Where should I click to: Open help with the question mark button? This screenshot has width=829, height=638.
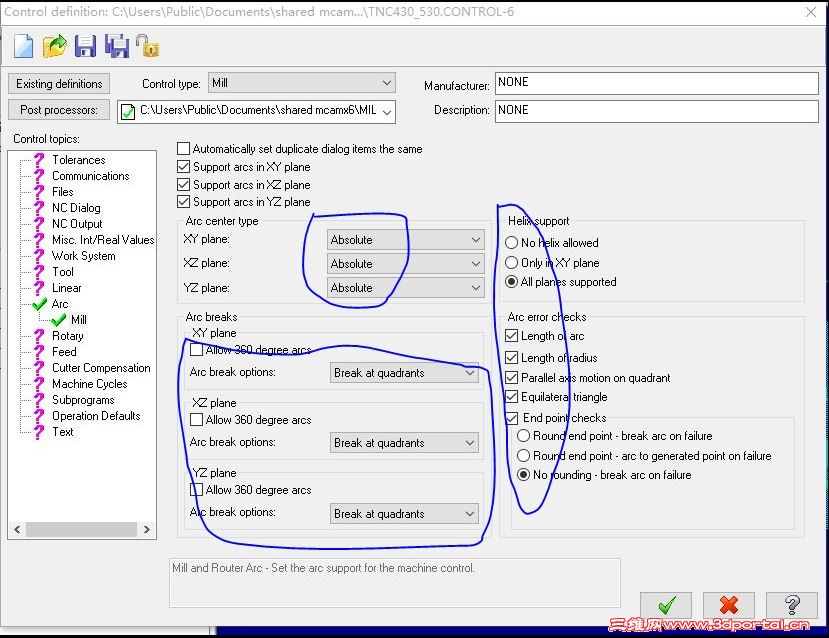[791, 604]
